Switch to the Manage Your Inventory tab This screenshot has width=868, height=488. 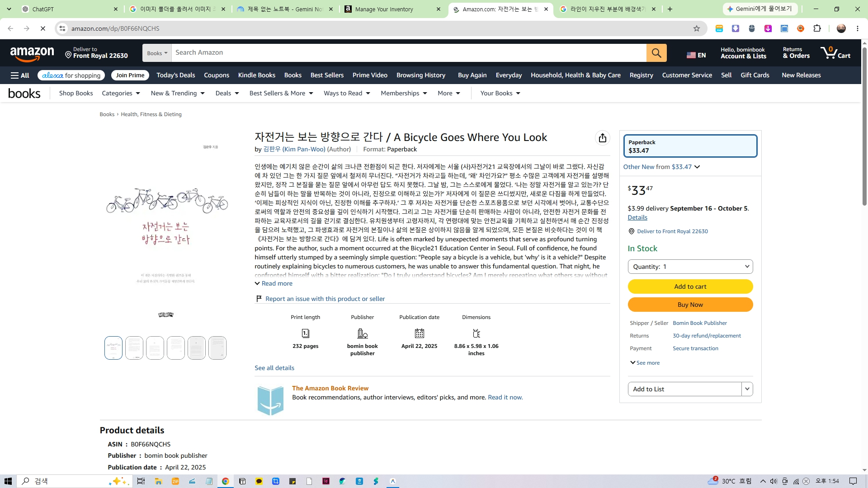(392, 9)
